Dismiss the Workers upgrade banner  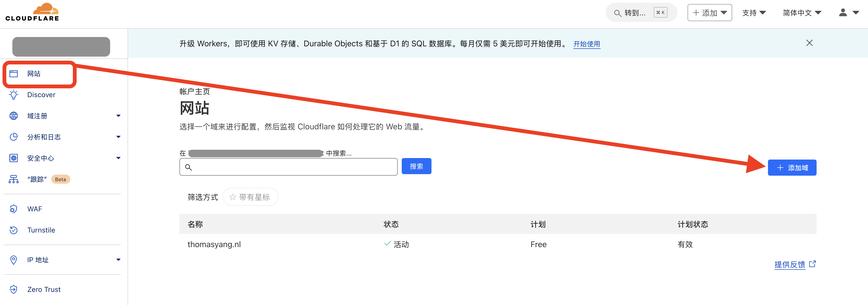809,43
